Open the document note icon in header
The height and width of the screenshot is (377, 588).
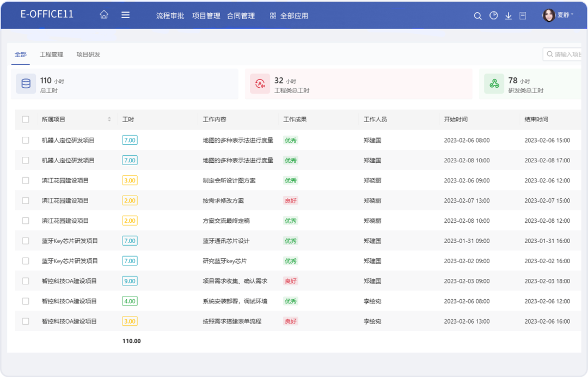523,16
